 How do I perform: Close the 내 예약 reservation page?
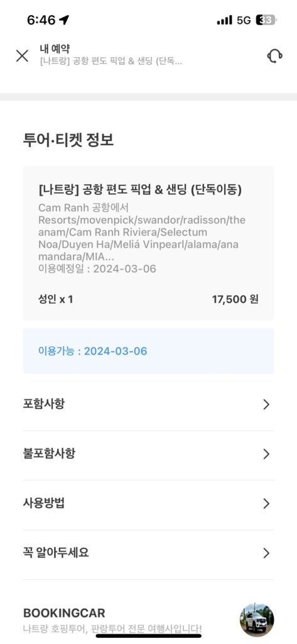(22, 55)
